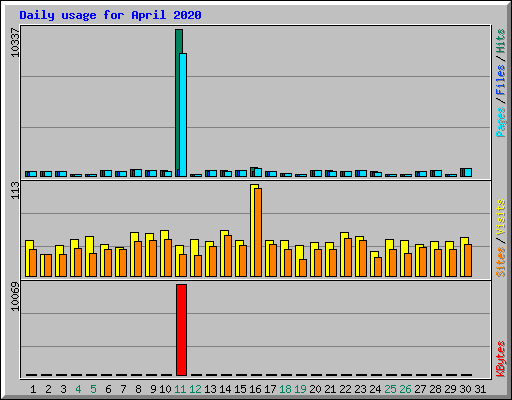Click day label "14" on the x-axis

(225, 389)
